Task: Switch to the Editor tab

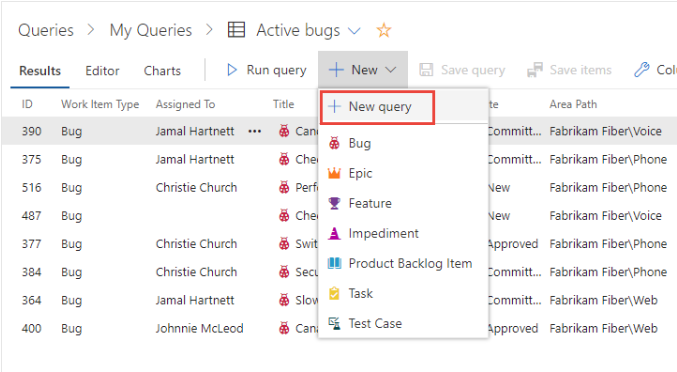Action: [x=102, y=71]
